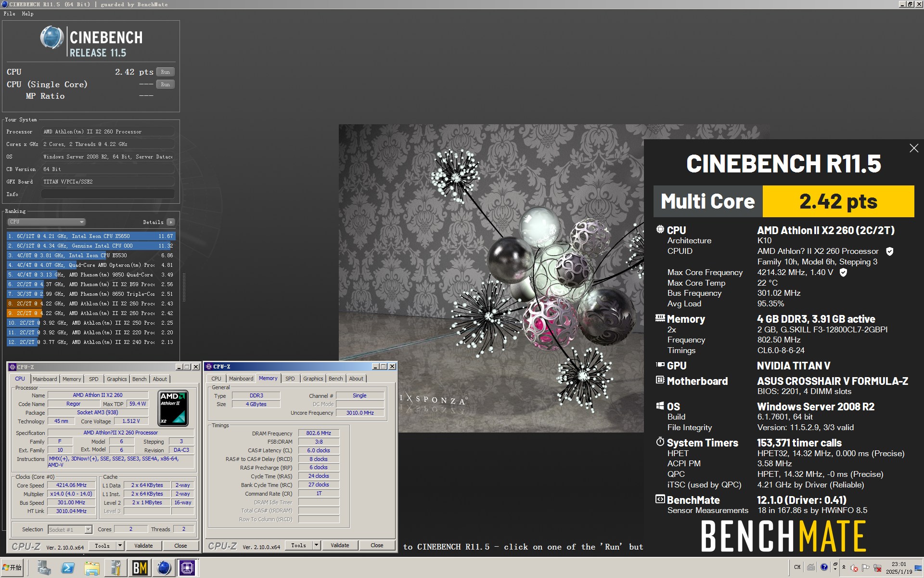The width and height of the screenshot is (924, 578).
Task: Click Validate in right CPU-Z window
Action: (x=340, y=545)
